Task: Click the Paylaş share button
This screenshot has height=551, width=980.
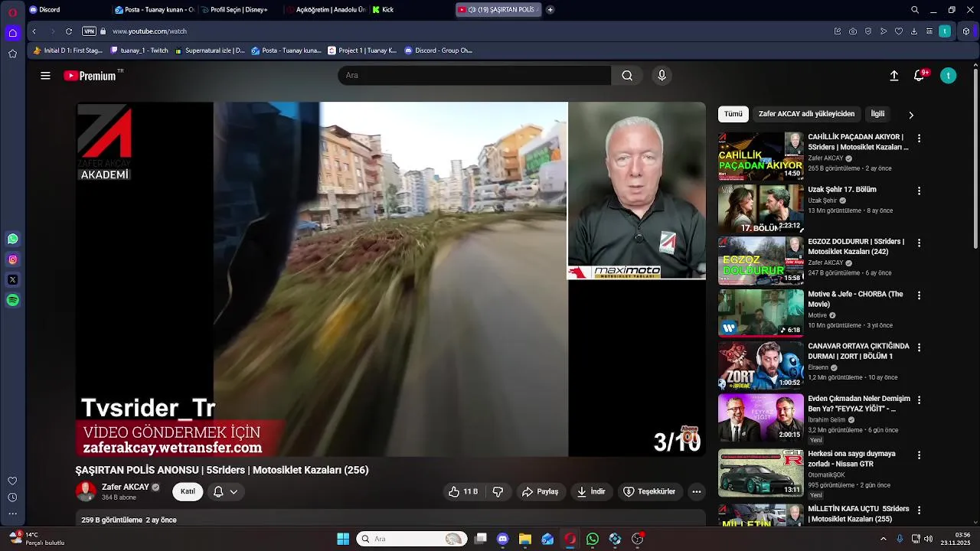Action: pyautogui.click(x=540, y=491)
